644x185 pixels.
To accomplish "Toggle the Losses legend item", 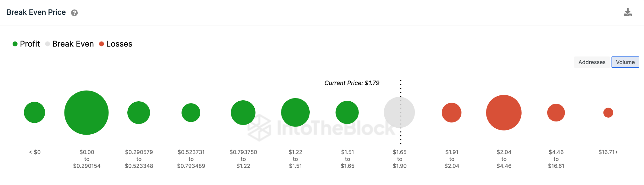I will pyautogui.click(x=116, y=44).
